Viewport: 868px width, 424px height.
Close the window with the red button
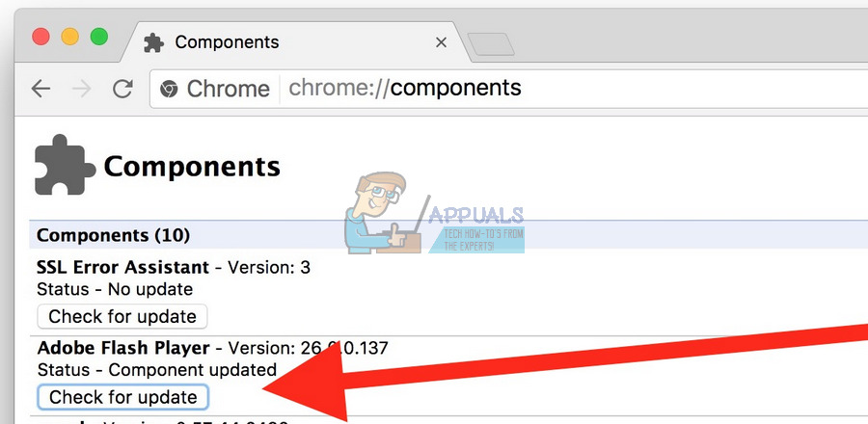coord(41,37)
